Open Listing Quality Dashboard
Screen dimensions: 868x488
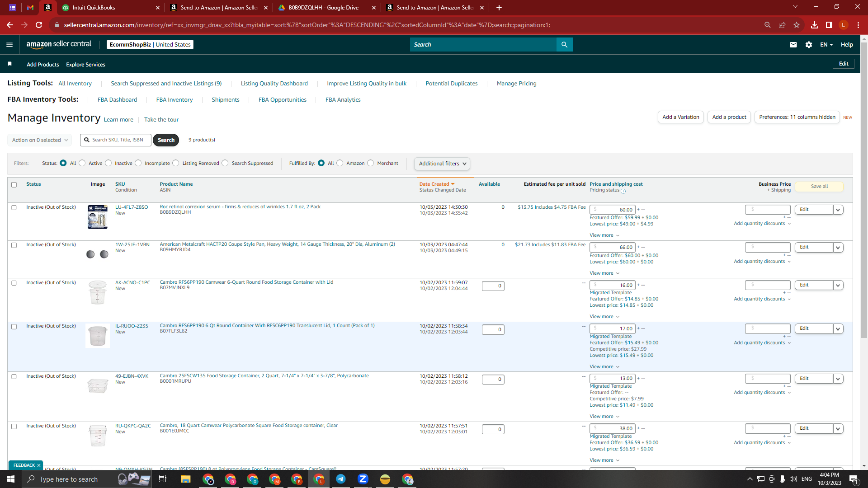(x=274, y=84)
